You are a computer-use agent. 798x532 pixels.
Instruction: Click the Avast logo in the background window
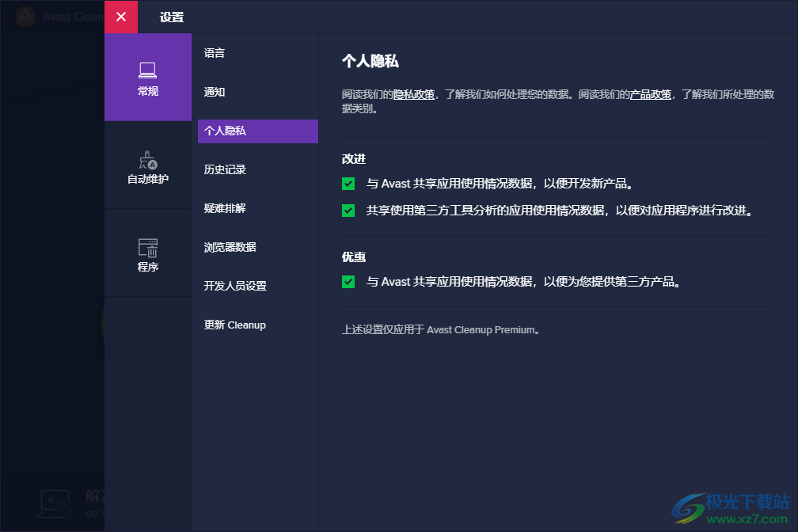pos(25,17)
